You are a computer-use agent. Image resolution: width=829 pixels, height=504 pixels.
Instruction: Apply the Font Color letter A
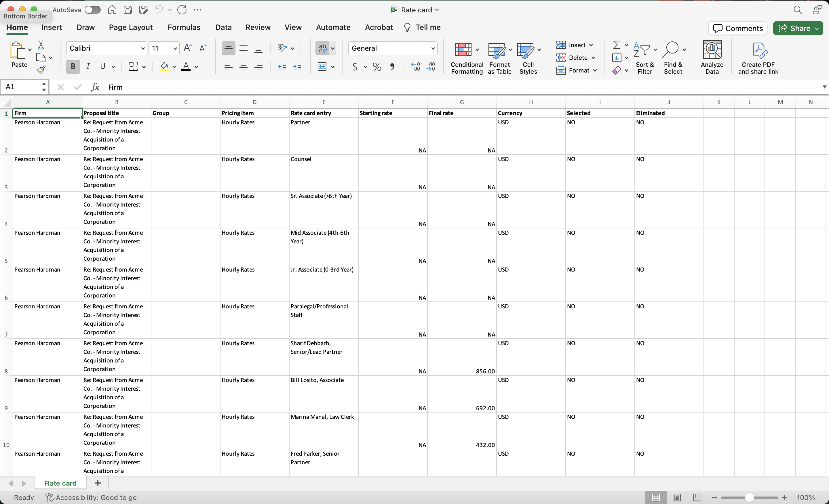186,66
